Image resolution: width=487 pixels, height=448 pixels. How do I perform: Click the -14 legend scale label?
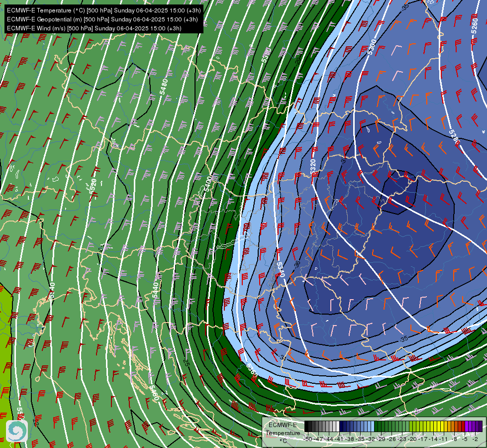(433, 439)
